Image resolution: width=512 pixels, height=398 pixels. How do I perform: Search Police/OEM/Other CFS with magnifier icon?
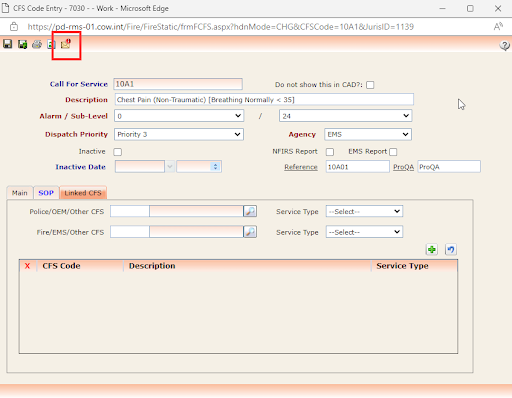[x=250, y=211]
